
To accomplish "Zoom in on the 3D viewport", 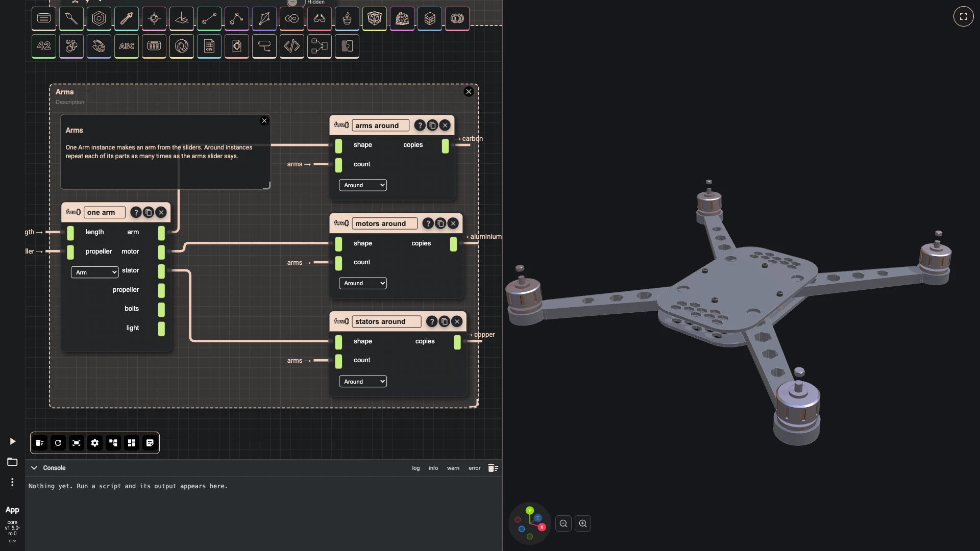I will pyautogui.click(x=583, y=523).
